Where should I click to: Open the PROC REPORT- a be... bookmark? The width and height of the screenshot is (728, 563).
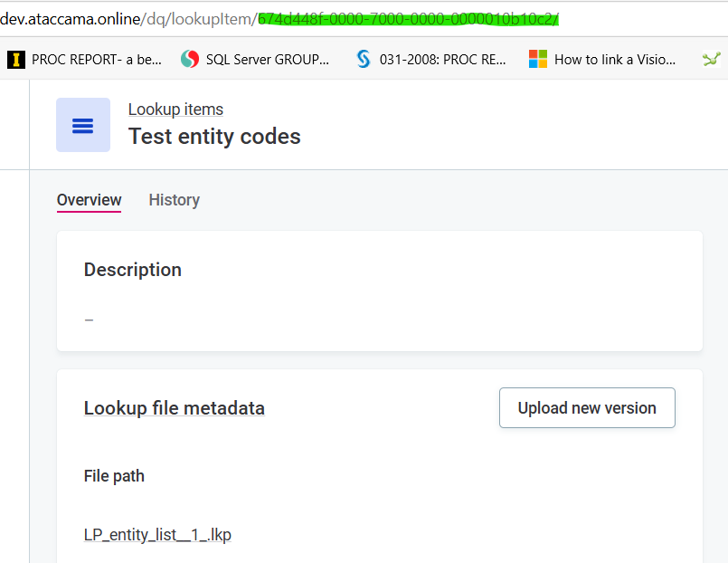click(97, 60)
